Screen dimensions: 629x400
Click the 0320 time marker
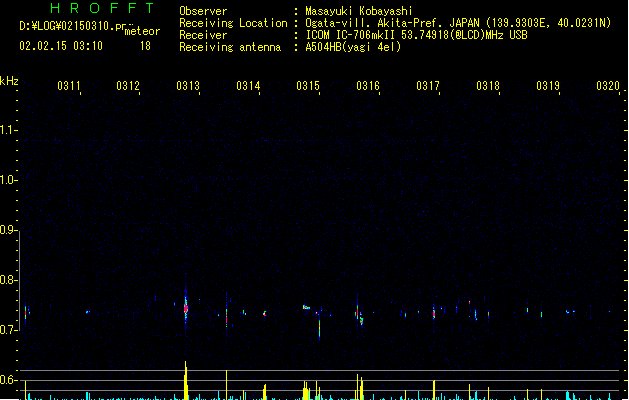click(608, 86)
